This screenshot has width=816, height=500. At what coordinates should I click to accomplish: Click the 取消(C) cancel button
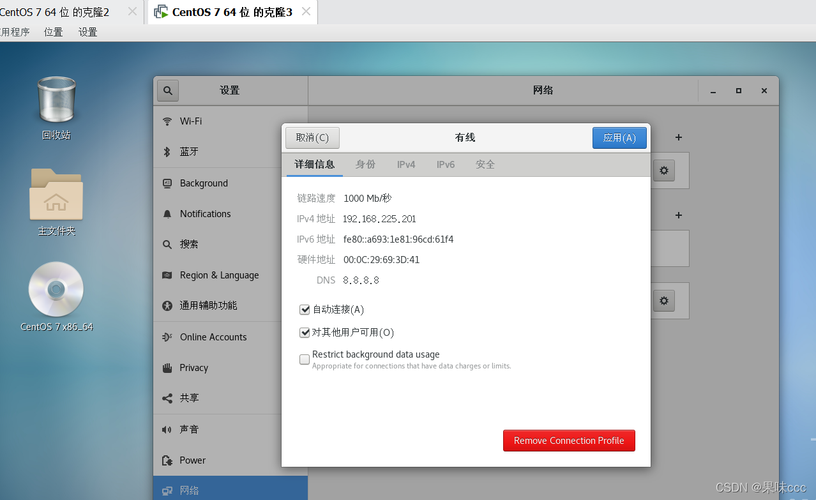click(x=312, y=138)
